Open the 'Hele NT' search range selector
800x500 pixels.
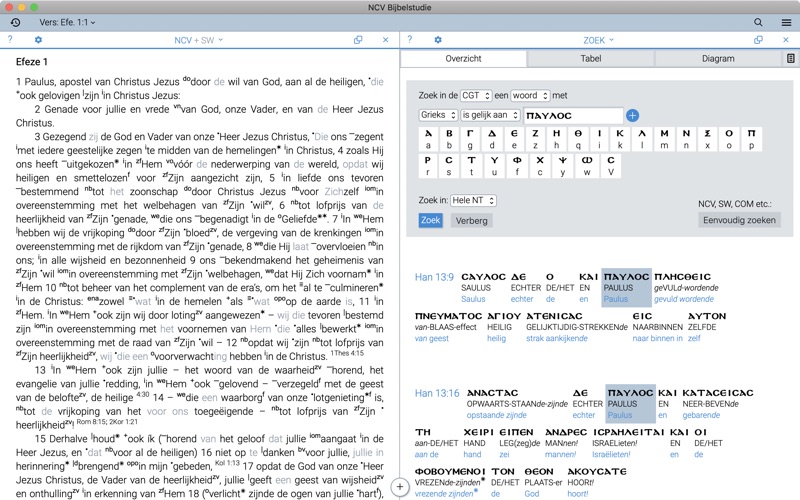coord(473,201)
